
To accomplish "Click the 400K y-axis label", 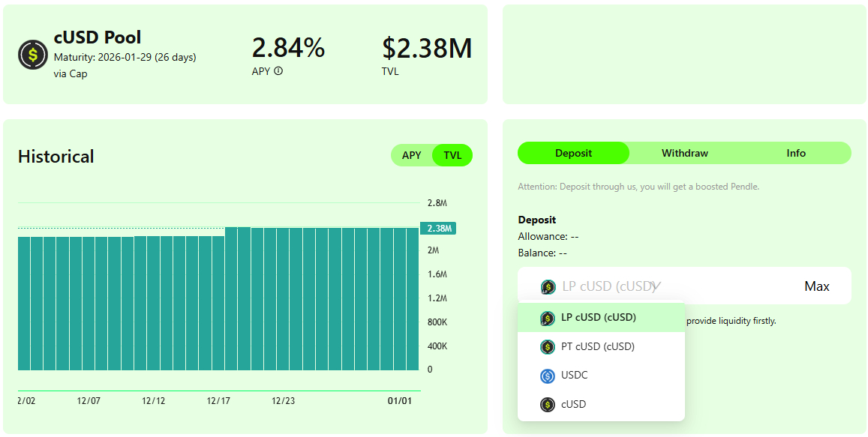I will click(437, 346).
